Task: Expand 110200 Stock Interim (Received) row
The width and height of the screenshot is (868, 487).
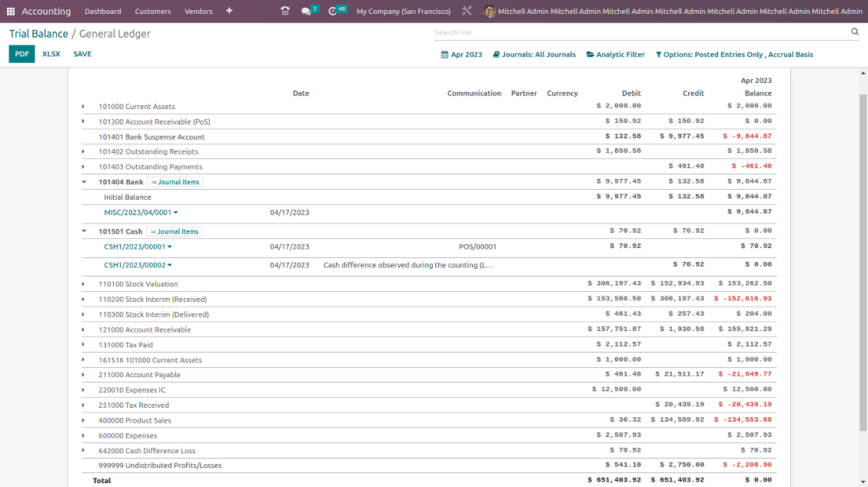Action: point(84,299)
